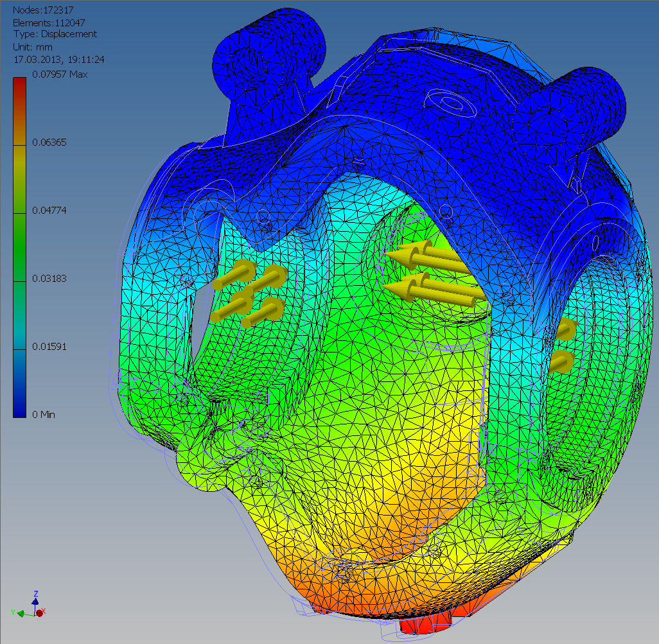Screen dimensions: 659x644
Task: Click the 17.03.2013 timestamp text
Action: pos(59,60)
